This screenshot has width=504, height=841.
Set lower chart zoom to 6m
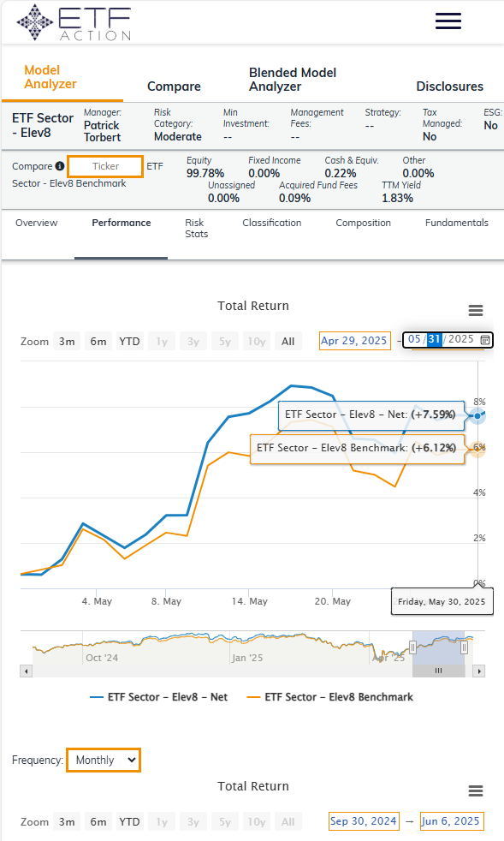98,821
